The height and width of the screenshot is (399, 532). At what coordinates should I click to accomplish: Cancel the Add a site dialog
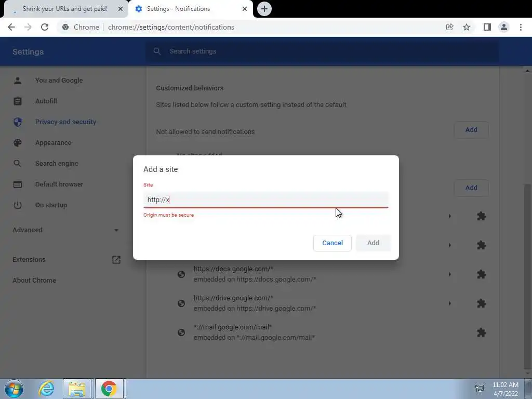coord(332,243)
